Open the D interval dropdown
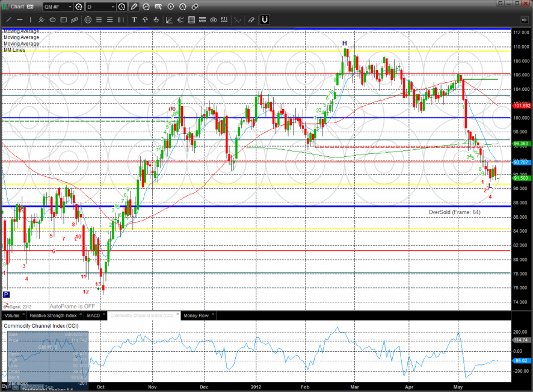 coord(112,7)
